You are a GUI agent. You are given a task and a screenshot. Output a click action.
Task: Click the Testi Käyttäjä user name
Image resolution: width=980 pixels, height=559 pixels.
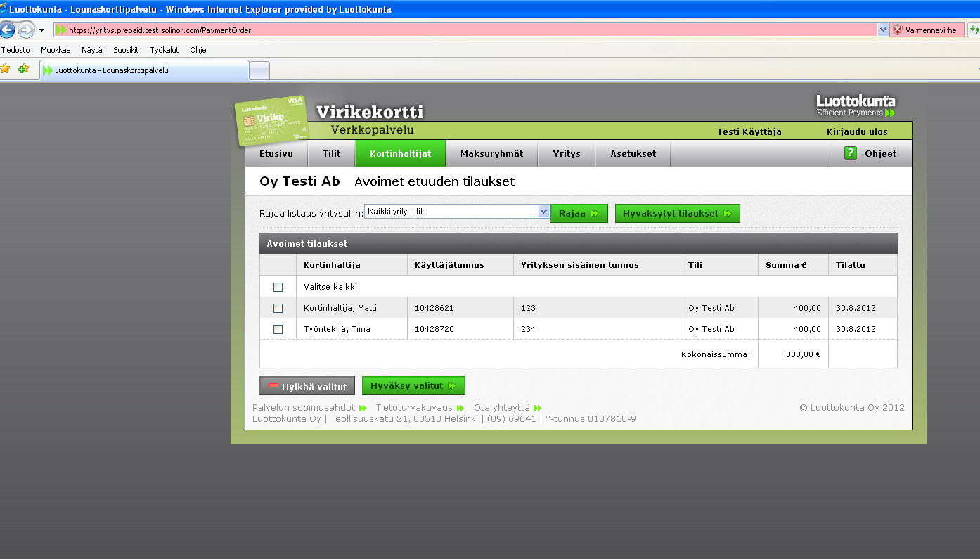pyautogui.click(x=749, y=131)
